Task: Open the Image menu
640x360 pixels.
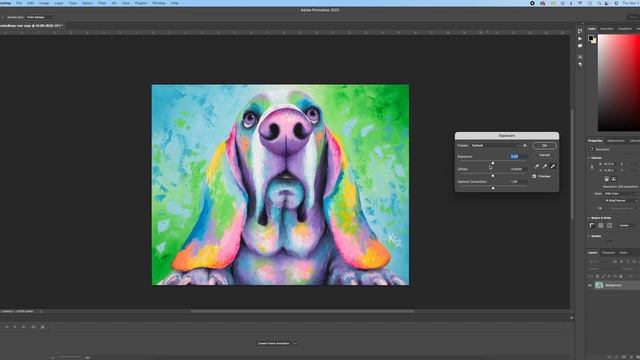Action: [x=44, y=3]
